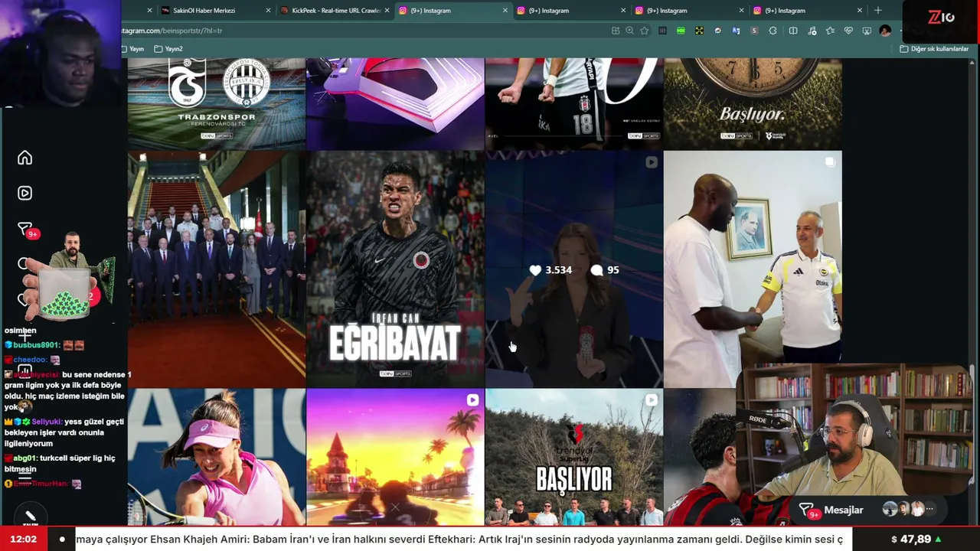Click the S extension icon in toolbar

coord(754,31)
